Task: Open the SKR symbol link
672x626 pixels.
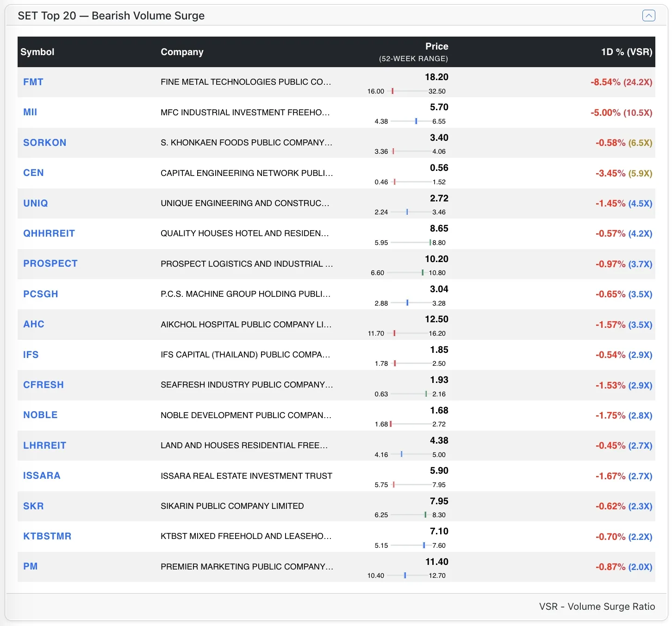Action: coord(33,506)
